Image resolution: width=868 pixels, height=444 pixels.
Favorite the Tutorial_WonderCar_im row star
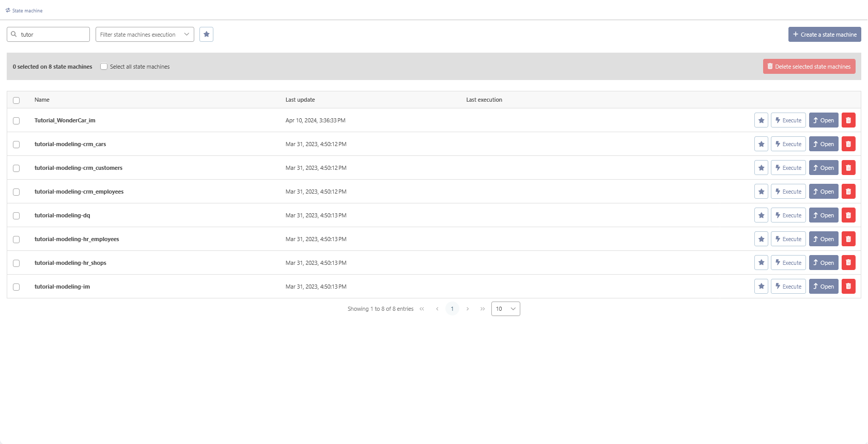761,120
